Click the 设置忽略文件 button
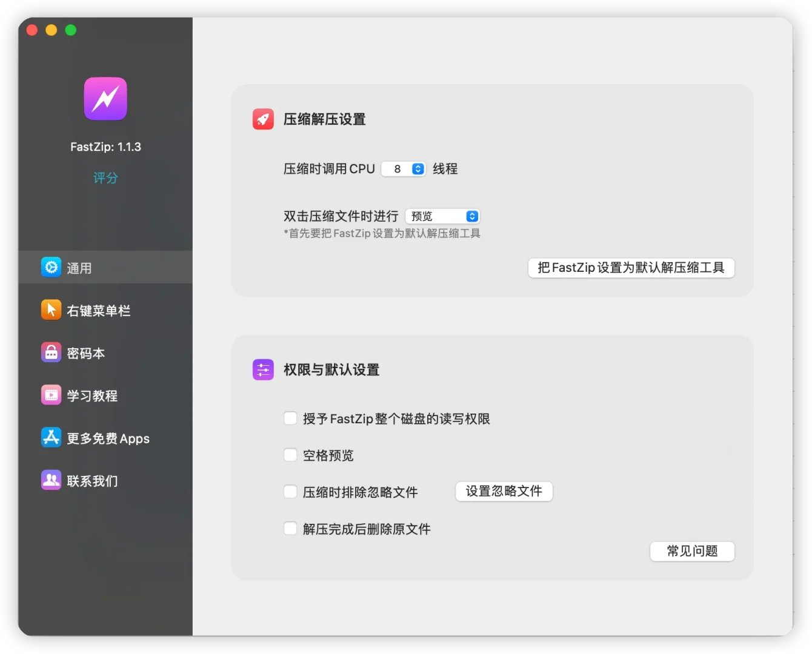Screen dimensions: 812x654 504,491
